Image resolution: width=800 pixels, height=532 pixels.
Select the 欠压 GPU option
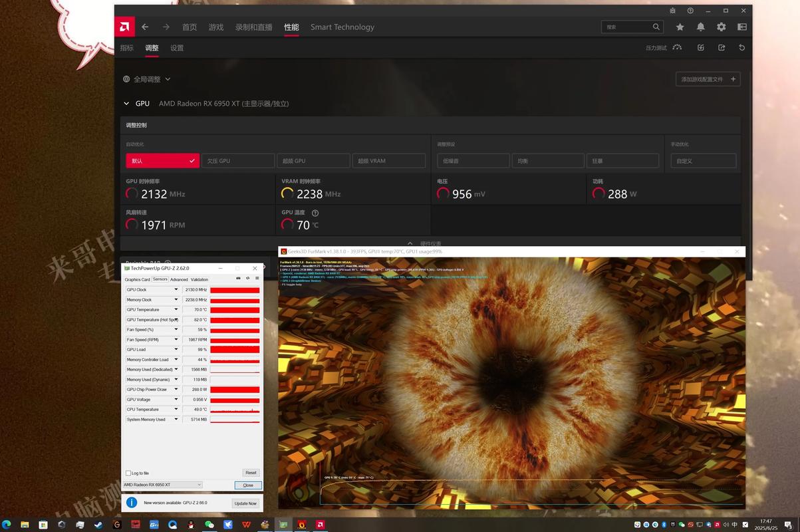(x=238, y=161)
